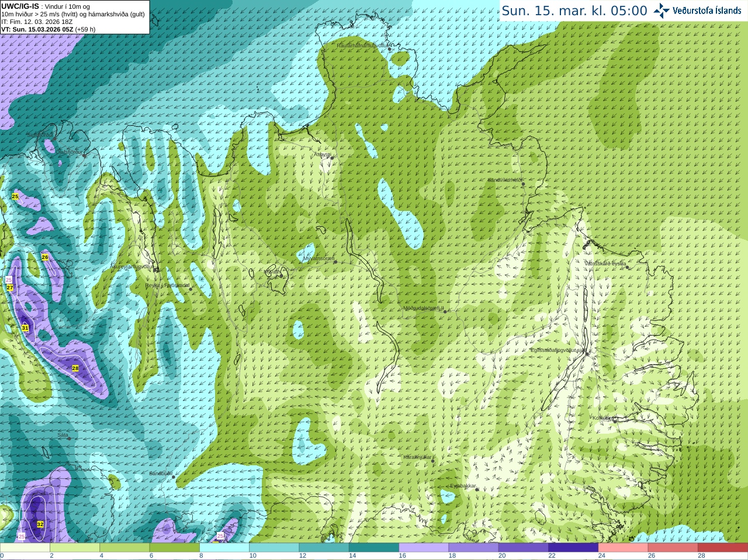Click the yellow 27 max gust label
This screenshot has height=560, width=748.
[10, 288]
